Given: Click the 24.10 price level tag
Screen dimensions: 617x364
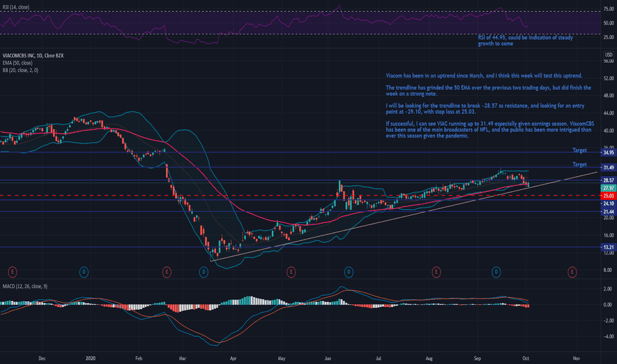Looking at the screenshot, I should pyautogui.click(x=608, y=203).
